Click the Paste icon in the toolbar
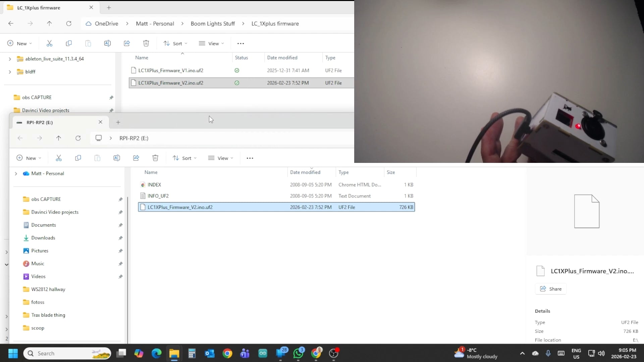This screenshot has height=362, width=644. [88, 43]
